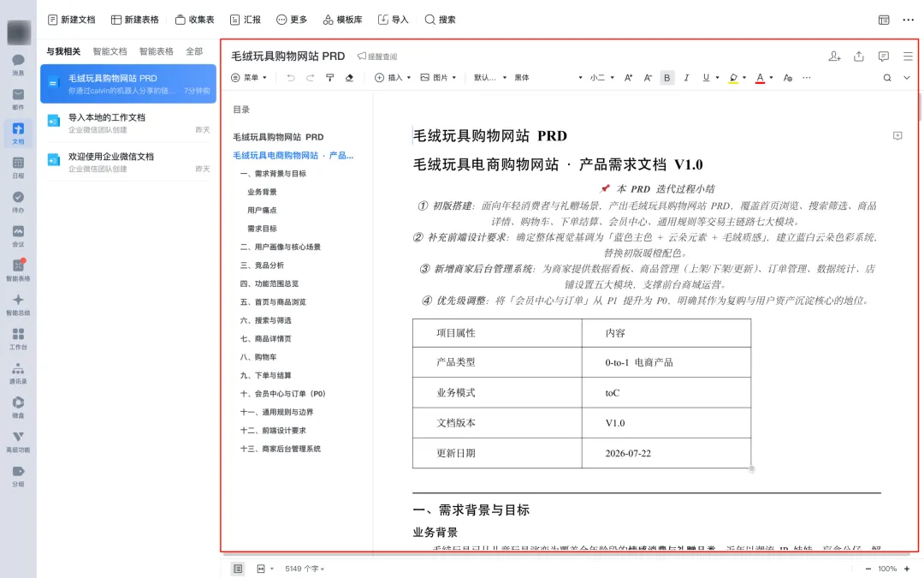The height and width of the screenshot is (578, 924).
Task: Switch to the 与我相关 tab
Action: [63, 51]
